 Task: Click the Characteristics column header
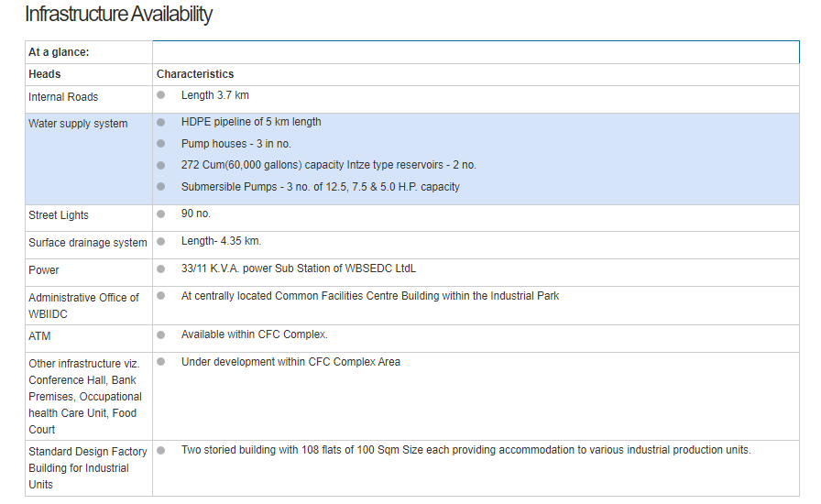point(195,74)
